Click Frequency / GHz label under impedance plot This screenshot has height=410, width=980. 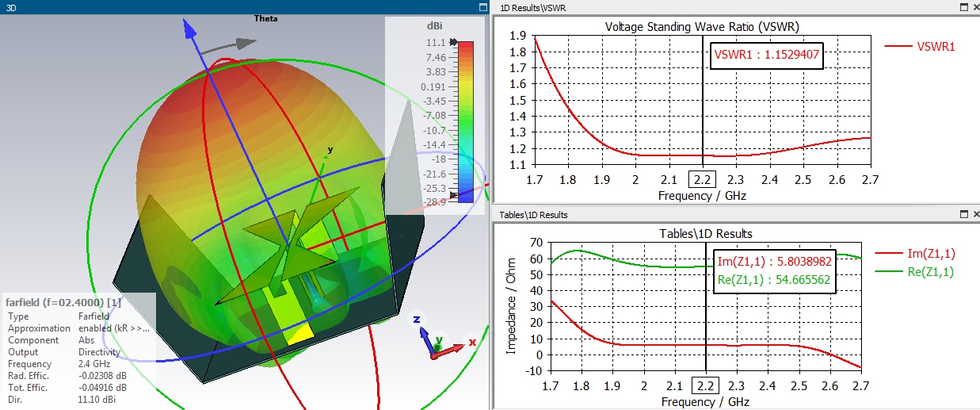[705, 401]
